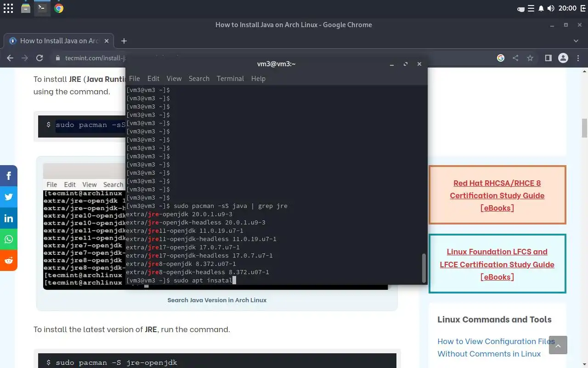Click the scroll-to-top arrow button
The width and height of the screenshot is (588, 368).
(558, 345)
